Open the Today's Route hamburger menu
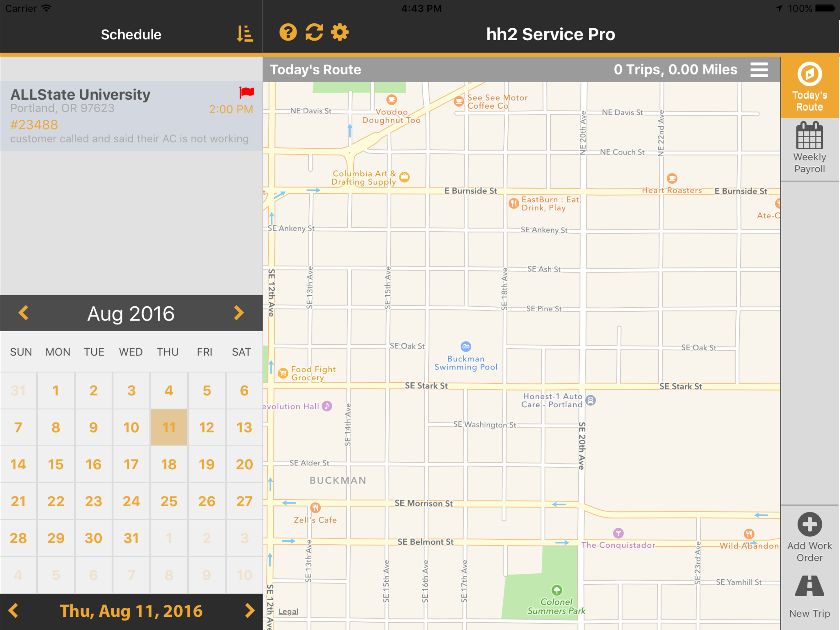 click(x=759, y=70)
